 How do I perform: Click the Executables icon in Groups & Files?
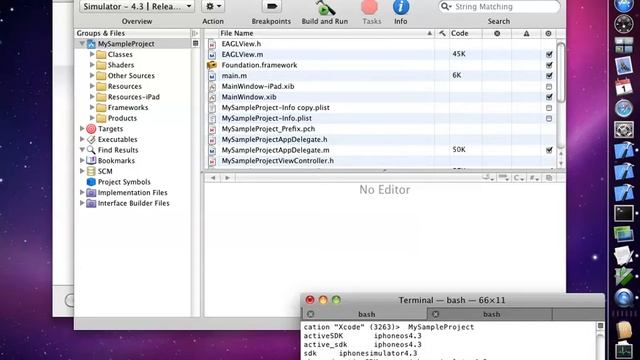click(x=91, y=139)
